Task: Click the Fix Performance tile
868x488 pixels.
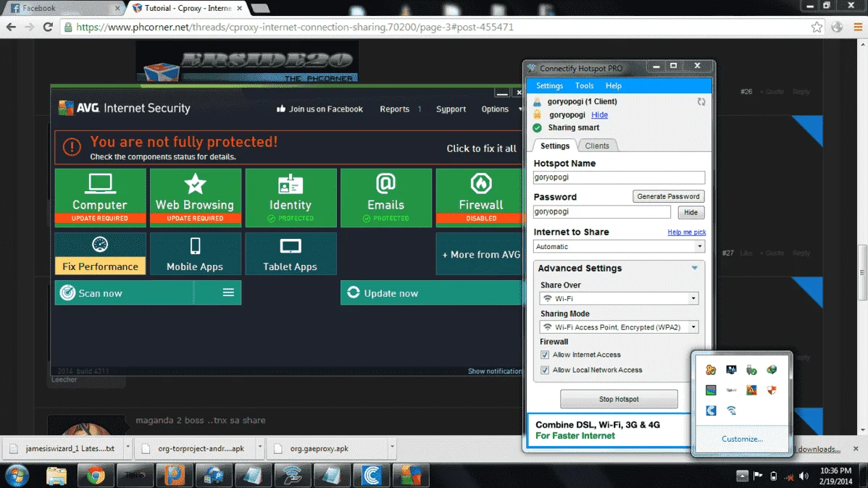Action: (100, 254)
